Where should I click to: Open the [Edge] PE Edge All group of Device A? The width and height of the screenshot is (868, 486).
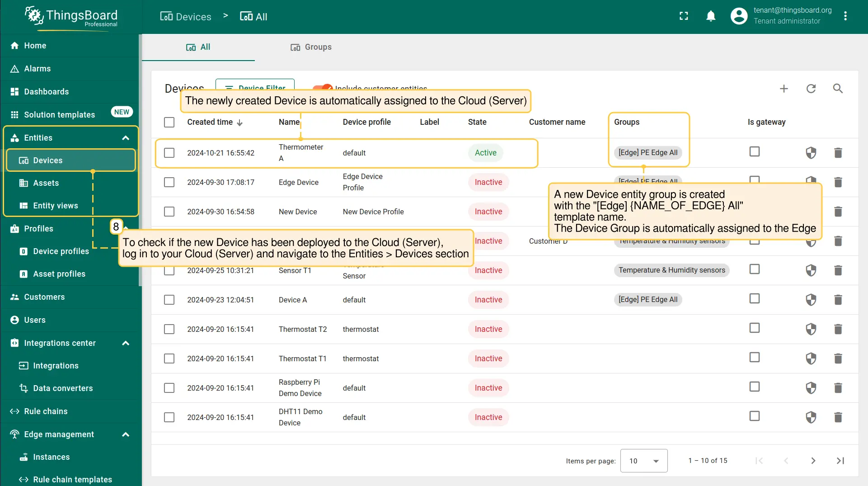(647, 300)
